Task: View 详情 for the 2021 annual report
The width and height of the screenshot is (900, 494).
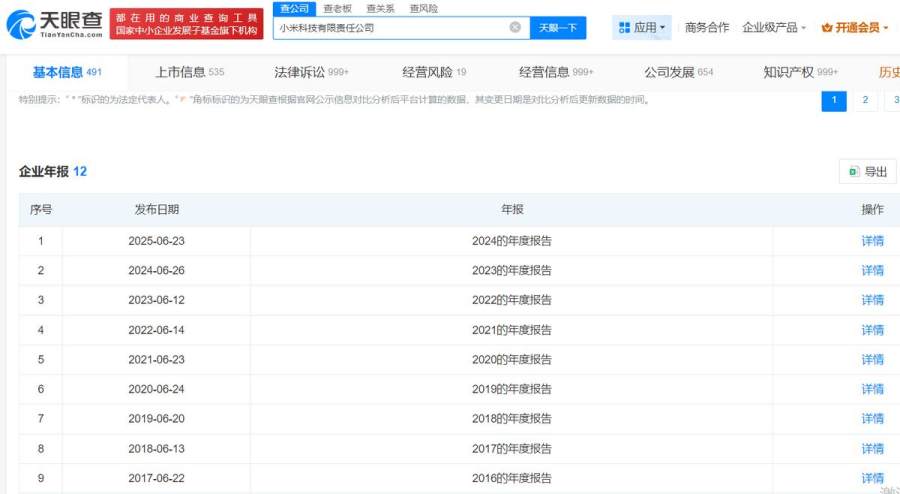Action: coord(872,330)
